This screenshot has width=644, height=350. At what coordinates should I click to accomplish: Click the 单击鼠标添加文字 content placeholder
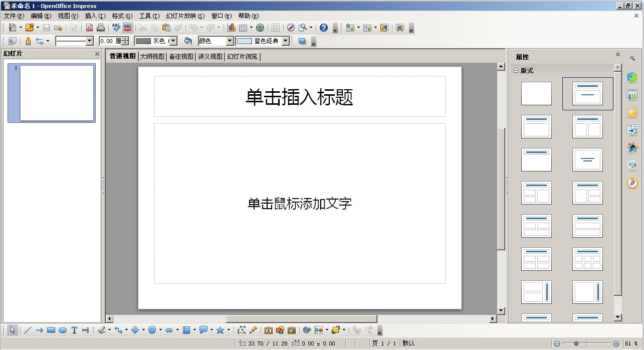[x=299, y=203]
